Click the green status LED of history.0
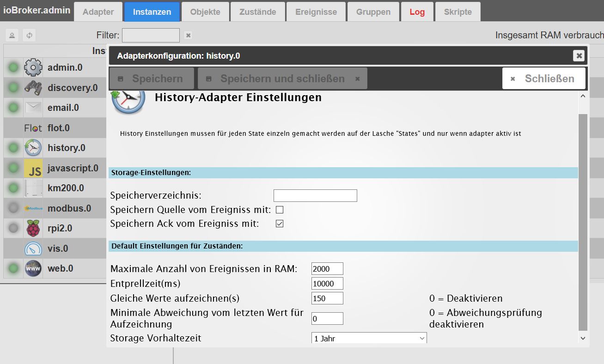The height and width of the screenshot is (364, 604). point(13,148)
